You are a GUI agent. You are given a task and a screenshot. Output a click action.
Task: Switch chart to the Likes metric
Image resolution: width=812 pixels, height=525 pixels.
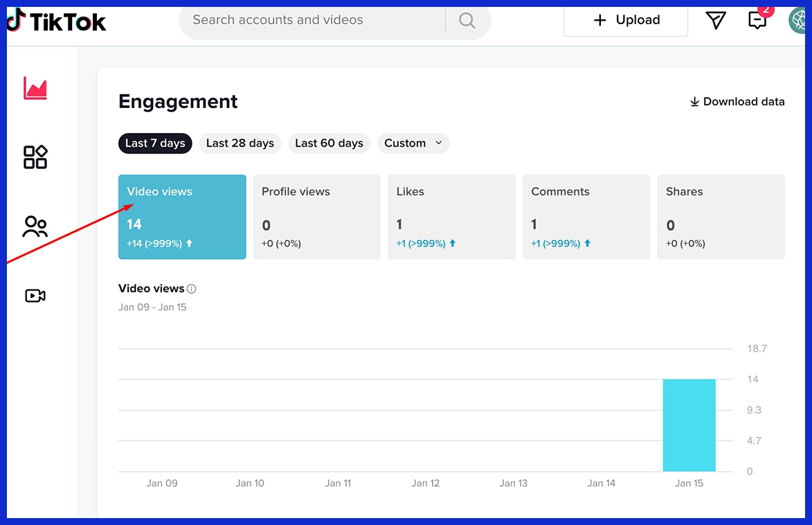coord(451,216)
